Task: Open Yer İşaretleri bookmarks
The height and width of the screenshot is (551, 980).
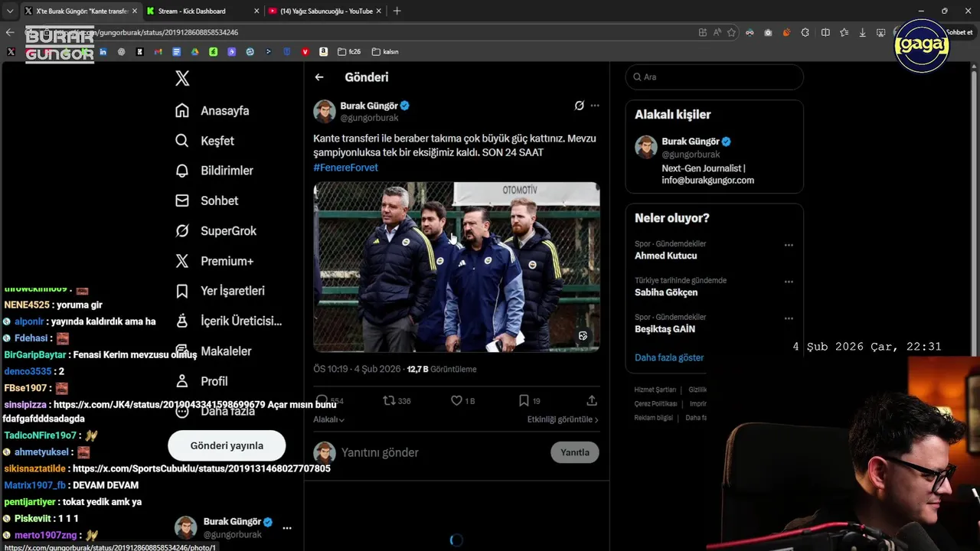Action: (220, 291)
